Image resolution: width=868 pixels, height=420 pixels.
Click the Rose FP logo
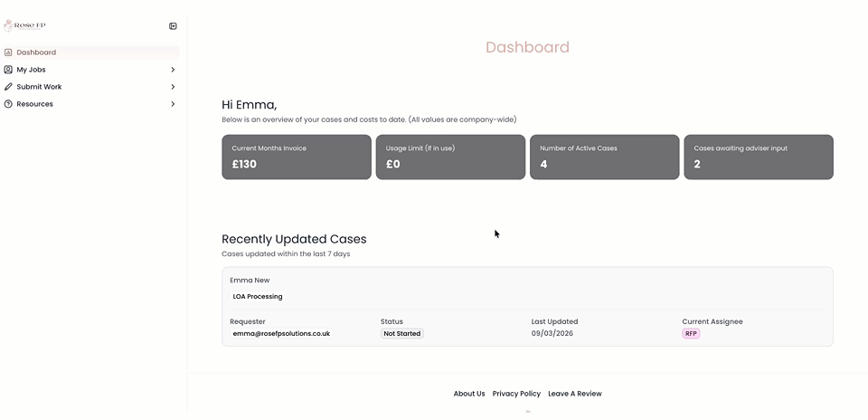(x=25, y=25)
